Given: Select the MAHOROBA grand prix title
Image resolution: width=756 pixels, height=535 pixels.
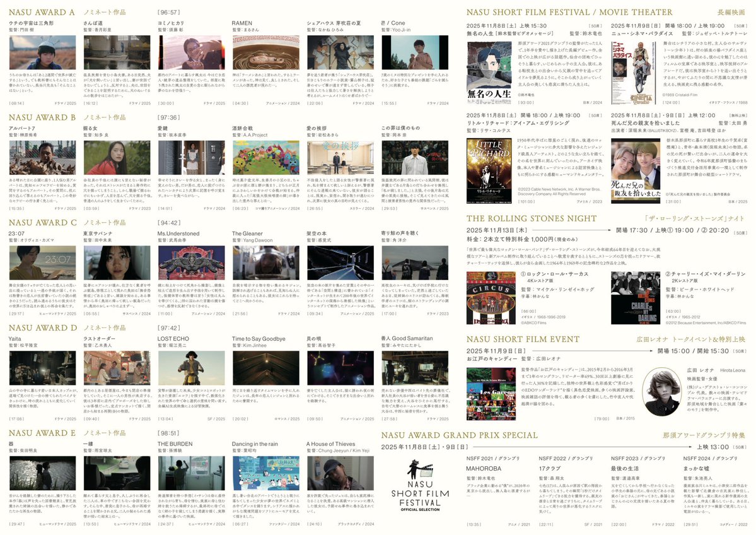Looking at the screenshot, I should 484,468.
